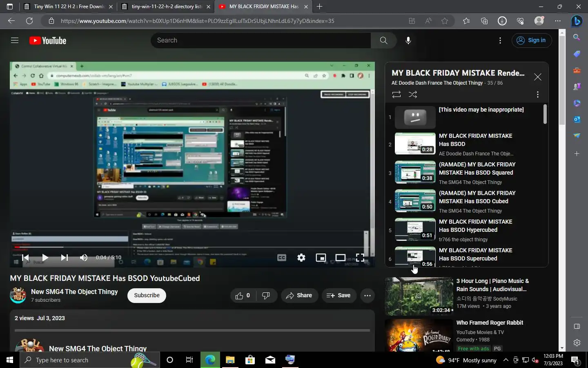This screenshot has height=368, width=588.
Task: Select playlist item MY BLACK FRIDAY MISTAKE Has BSOD
Action: click(465, 144)
